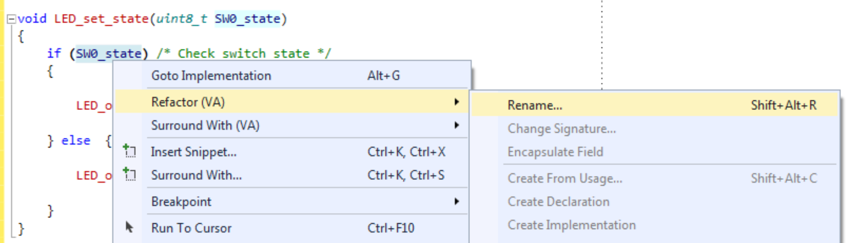Viewport: 868px width, 243px height.
Task: Choose Goto Implementation from the context menu
Action: 211,76
